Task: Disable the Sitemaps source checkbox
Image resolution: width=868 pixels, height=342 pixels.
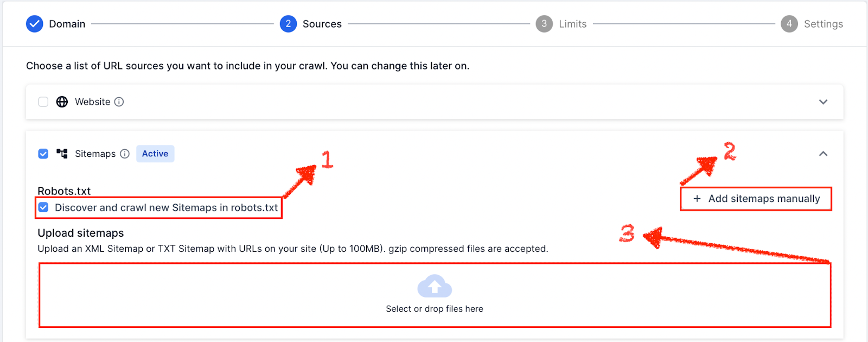Action: coord(43,154)
